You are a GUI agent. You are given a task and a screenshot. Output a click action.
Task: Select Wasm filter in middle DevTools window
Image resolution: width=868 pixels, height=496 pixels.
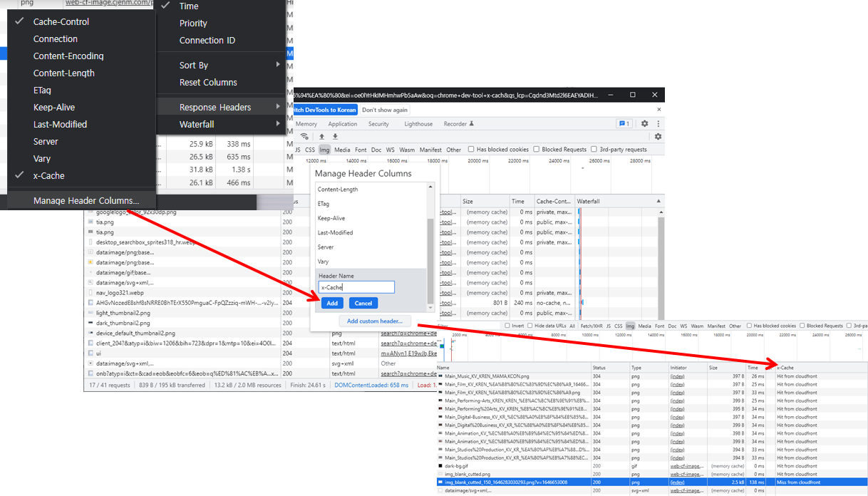click(x=407, y=150)
